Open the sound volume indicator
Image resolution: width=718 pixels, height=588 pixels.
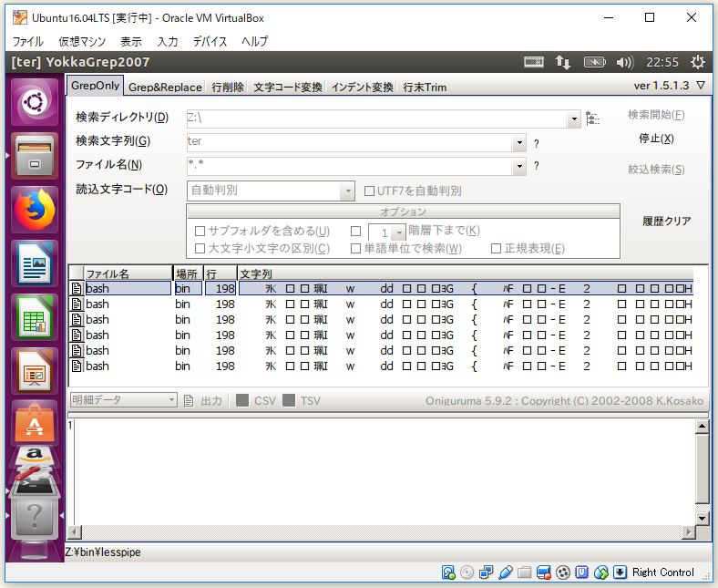coord(624,62)
